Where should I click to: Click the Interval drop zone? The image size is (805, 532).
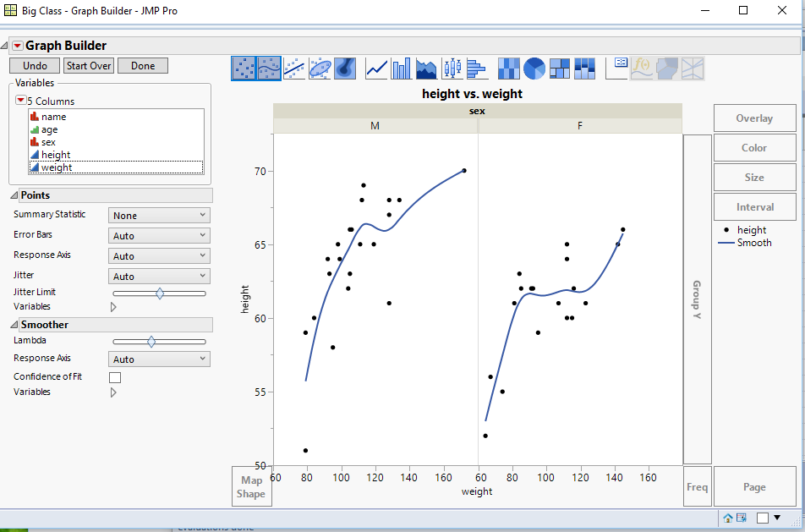754,207
